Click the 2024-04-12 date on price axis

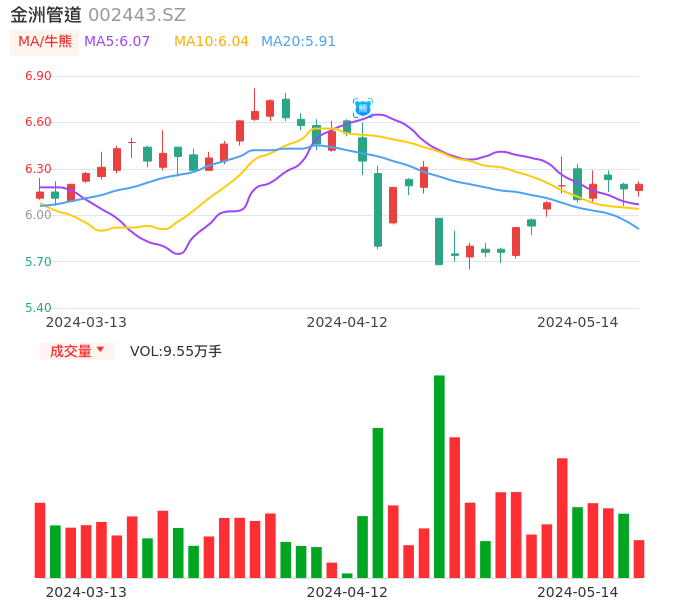pos(347,322)
